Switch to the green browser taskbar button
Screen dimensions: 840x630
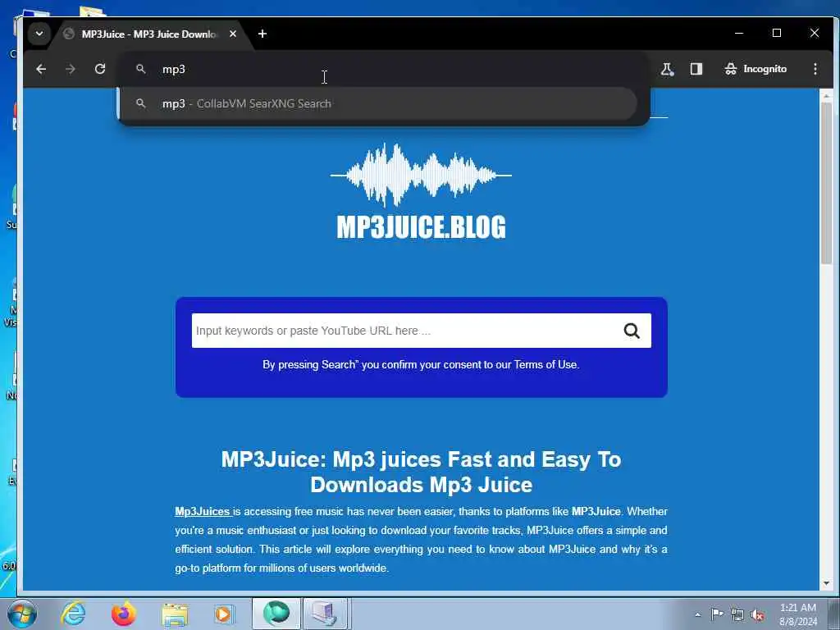pyautogui.click(x=276, y=614)
